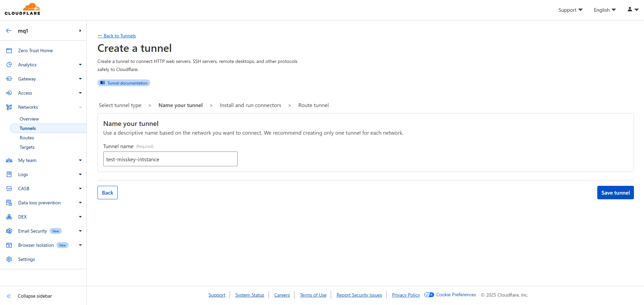Image resolution: width=644 pixels, height=305 pixels.
Task: Open the Support dropdown in header
Action: (x=570, y=10)
